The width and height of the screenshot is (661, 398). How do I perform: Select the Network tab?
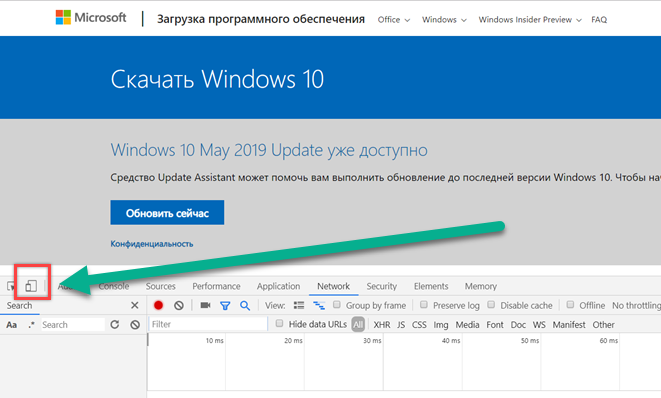coord(333,286)
